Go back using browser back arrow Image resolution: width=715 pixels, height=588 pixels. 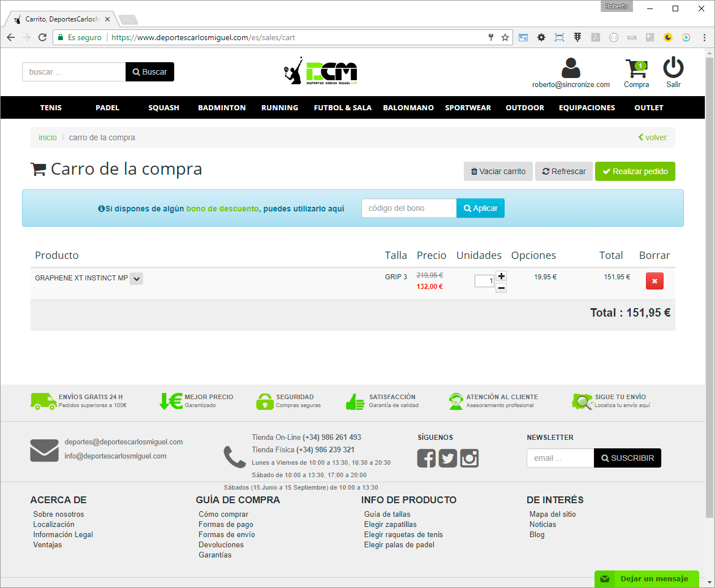click(x=11, y=37)
